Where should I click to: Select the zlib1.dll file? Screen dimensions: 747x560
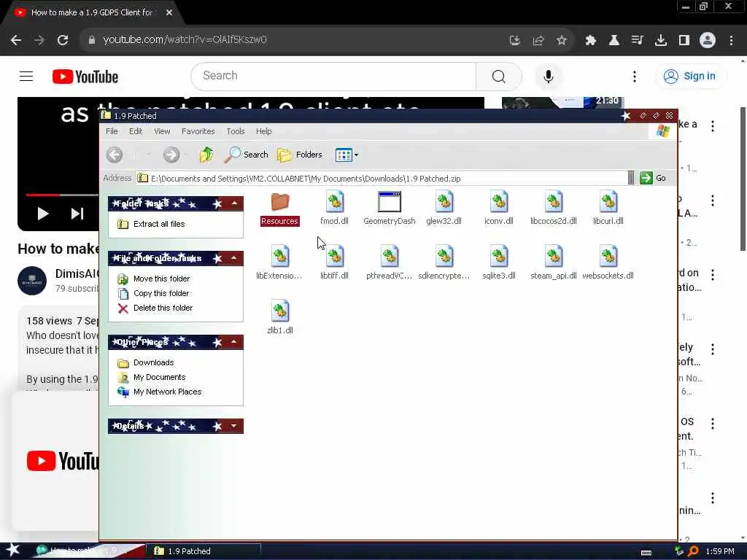pos(279,318)
